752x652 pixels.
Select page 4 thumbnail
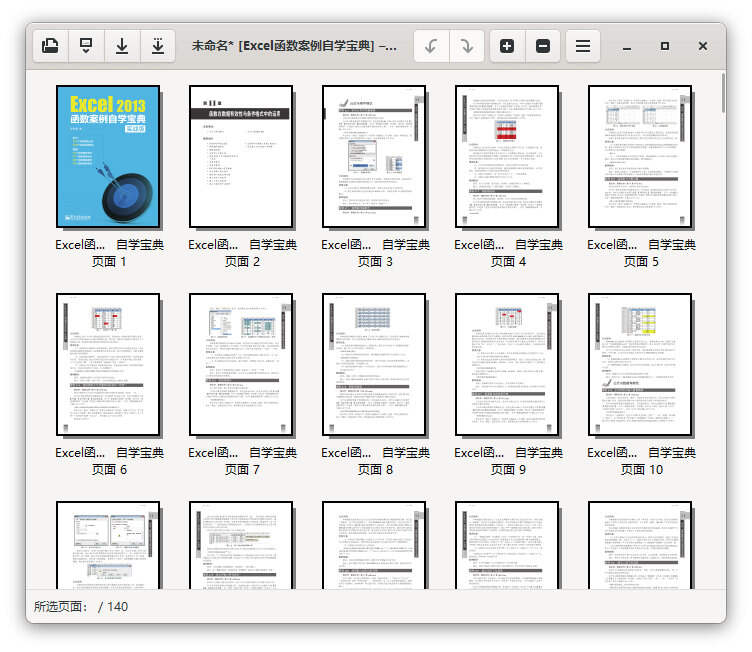pyautogui.click(x=507, y=156)
